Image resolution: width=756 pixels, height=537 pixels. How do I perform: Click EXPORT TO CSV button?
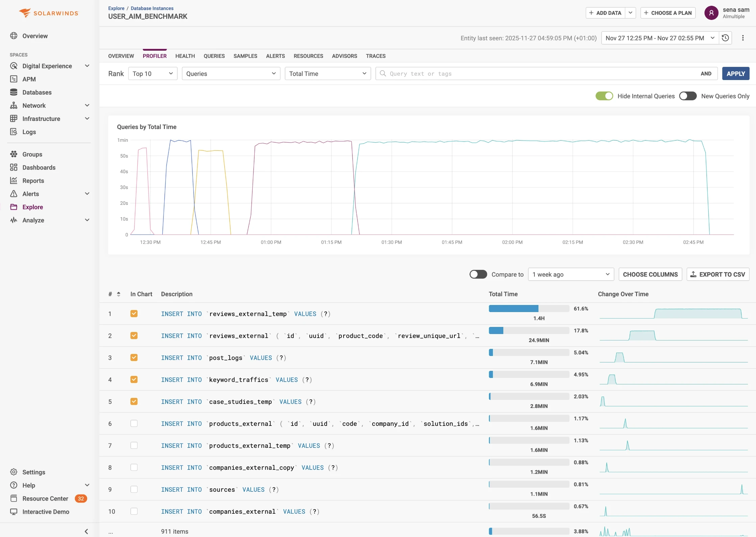(718, 274)
